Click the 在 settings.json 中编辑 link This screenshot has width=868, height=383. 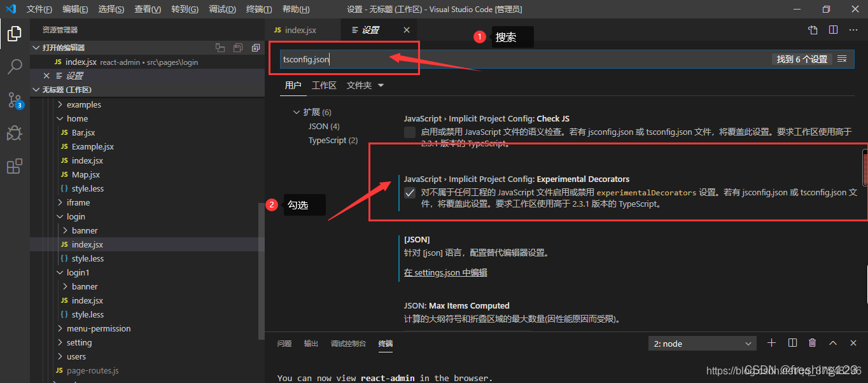tap(445, 272)
